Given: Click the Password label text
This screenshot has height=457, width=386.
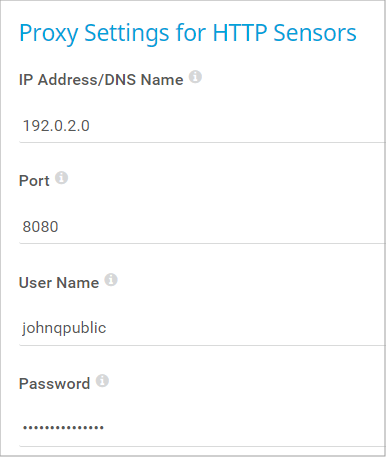Looking at the screenshot, I should [54, 384].
